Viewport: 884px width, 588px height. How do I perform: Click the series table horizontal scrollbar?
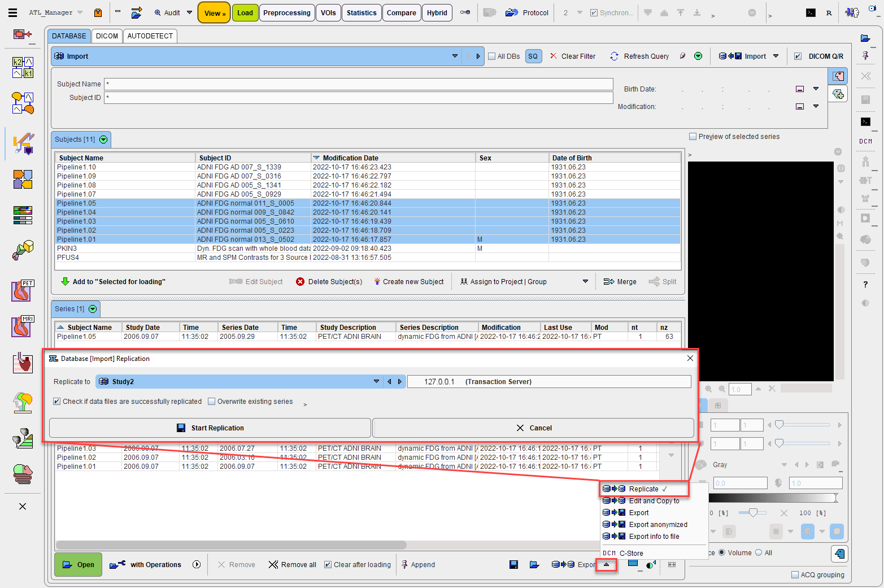[x=231, y=545]
